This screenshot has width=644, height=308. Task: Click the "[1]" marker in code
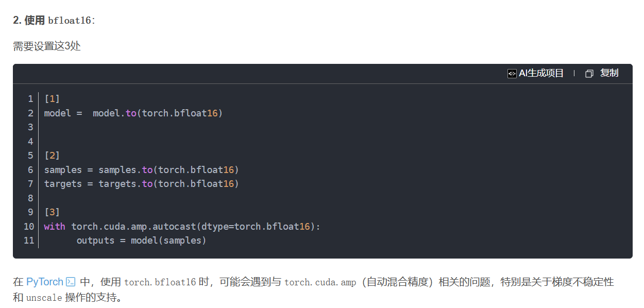click(52, 98)
